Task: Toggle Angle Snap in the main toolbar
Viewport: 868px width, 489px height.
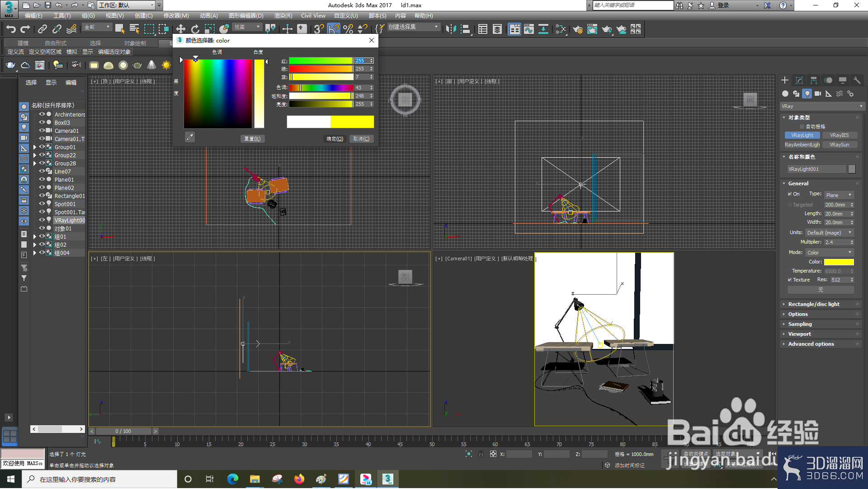Action: pos(334,29)
